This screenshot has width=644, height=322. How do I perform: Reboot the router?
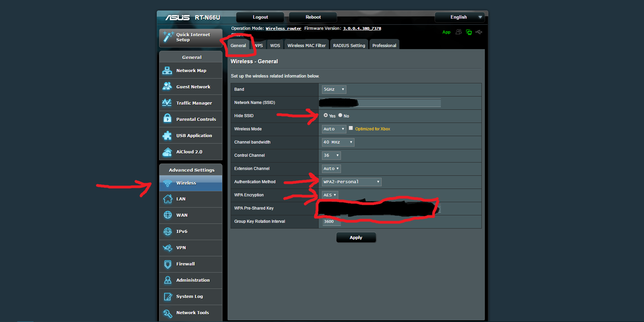[x=313, y=17]
